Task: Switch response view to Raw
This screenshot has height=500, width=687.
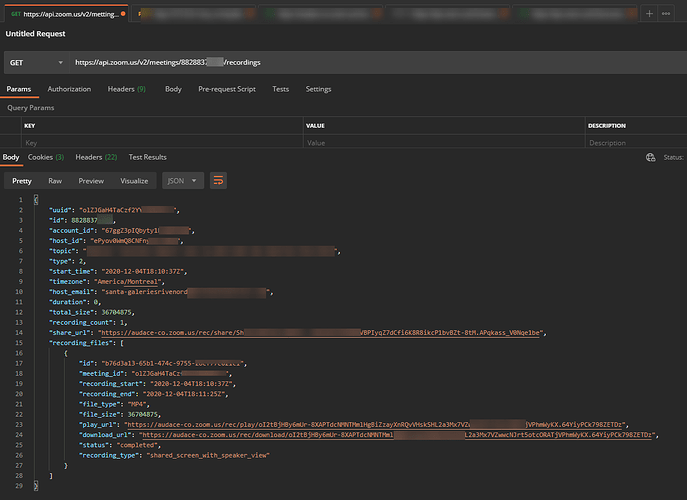Action: click(55, 181)
